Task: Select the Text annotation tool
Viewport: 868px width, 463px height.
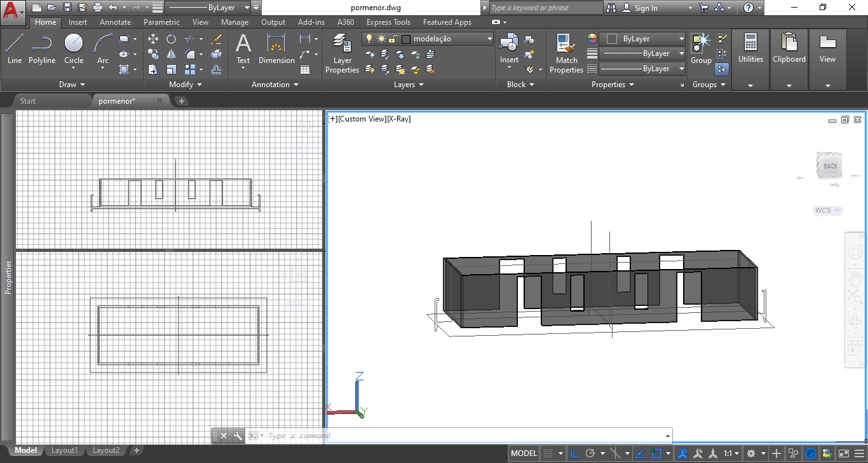Action: [x=243, y=50]
